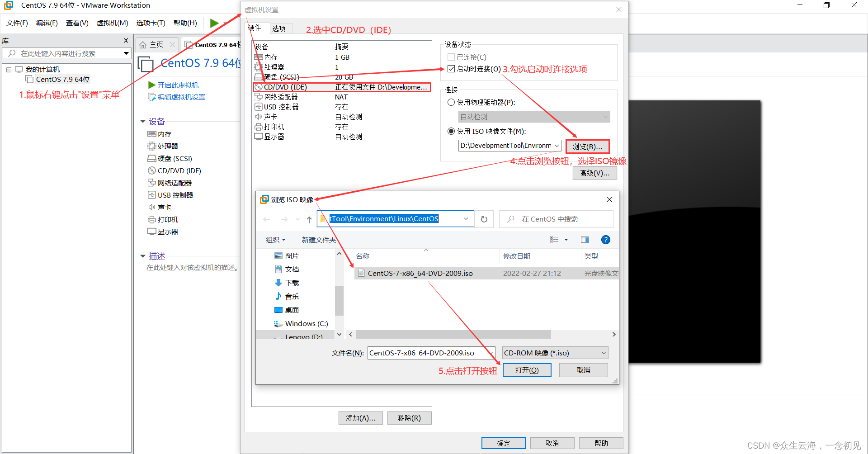Collapse the 描述 section
Image resolution: width=868 pixels, height=454 pixels.
click(143, 256)
